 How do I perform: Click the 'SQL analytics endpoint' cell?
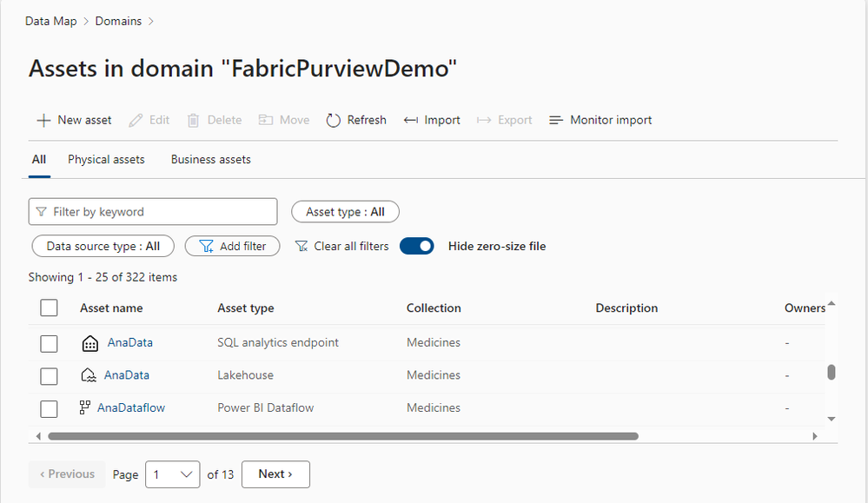tap(278, 342)
